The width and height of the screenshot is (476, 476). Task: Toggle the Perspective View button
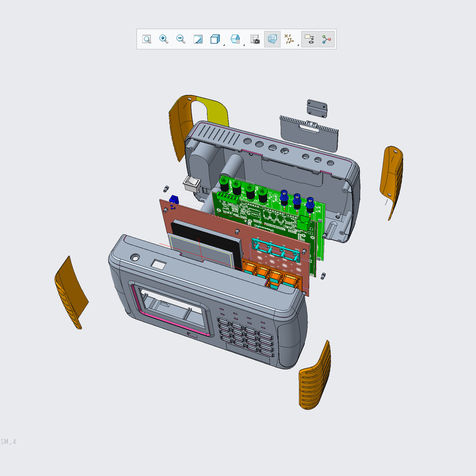pyautogui.click(x=272, y=39)
